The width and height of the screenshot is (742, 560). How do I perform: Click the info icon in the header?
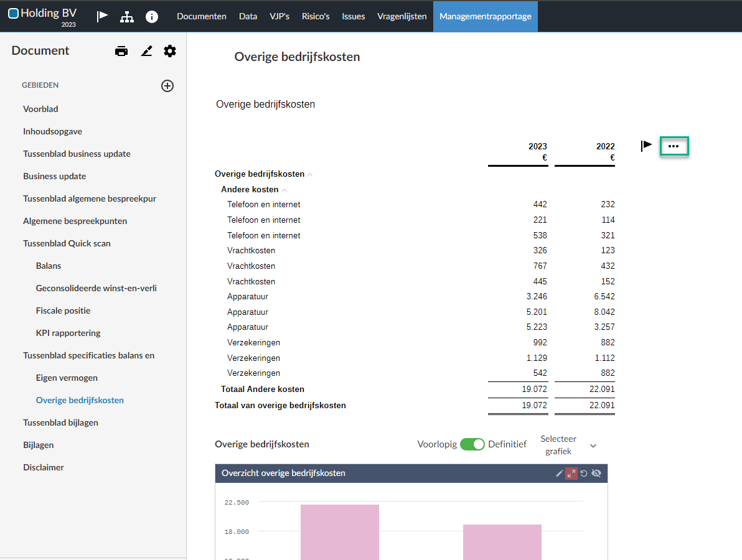(x=151, y=17)
